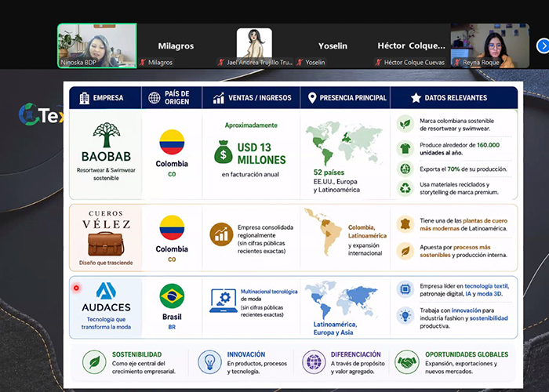
Task: Click the Yoselin participant tile
Action: (333, 45)
